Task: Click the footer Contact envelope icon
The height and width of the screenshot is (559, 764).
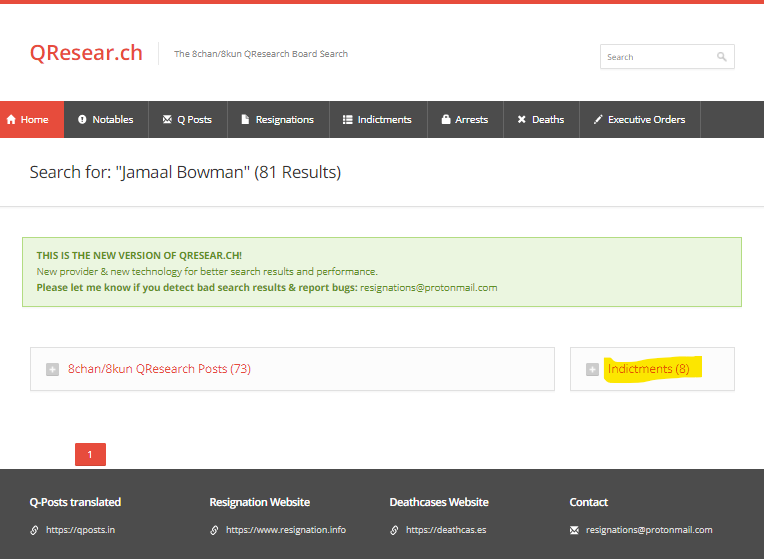Action: click(574, 530)
